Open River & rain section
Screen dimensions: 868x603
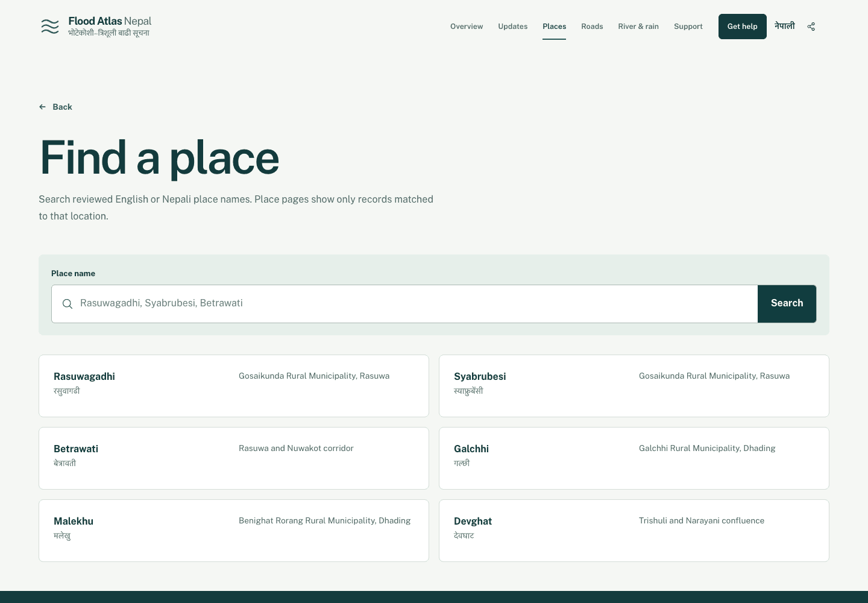pos(638,27)
